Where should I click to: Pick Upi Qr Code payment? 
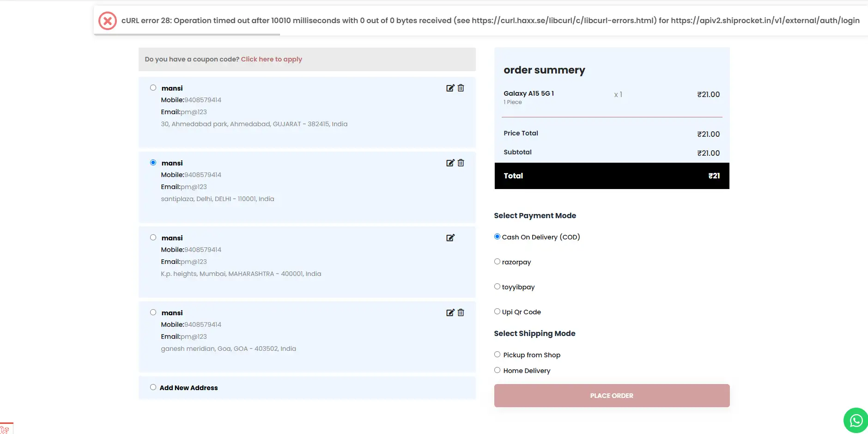[497, 312]
